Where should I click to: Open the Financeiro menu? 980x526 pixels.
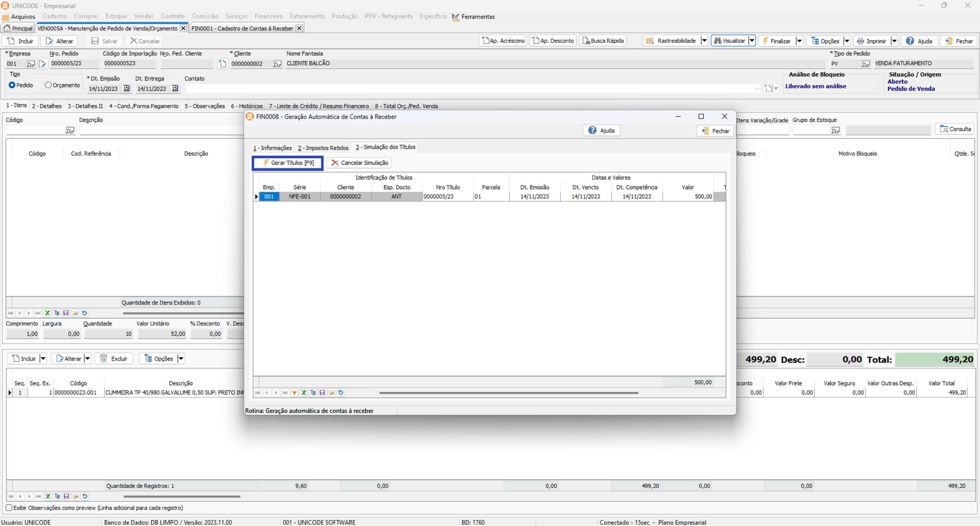coord(268,16)
